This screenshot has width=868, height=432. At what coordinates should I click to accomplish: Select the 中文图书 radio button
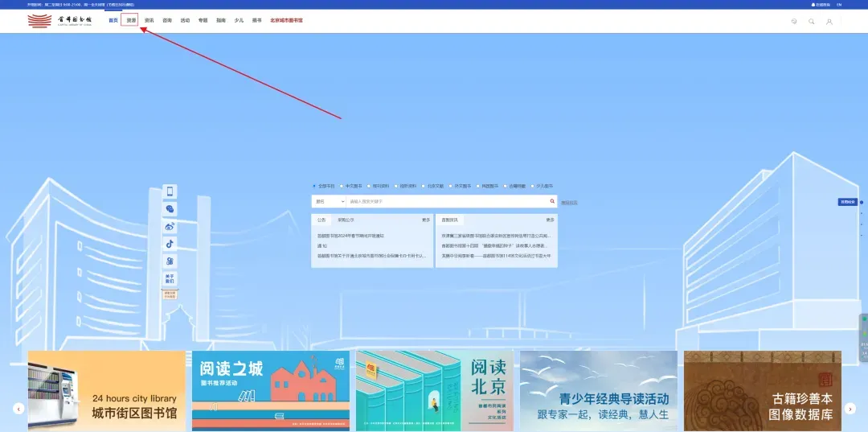tap(342, 186)
